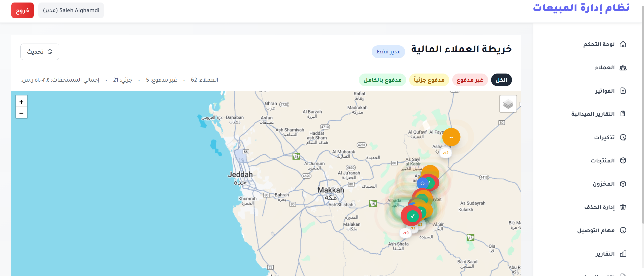
Task: Toggle the map layers control
Action: point(508,104)
